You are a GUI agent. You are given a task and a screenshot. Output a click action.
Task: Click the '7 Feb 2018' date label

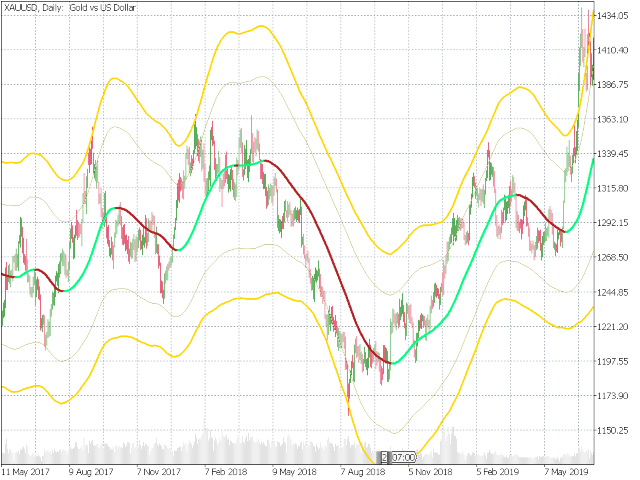coord(226,472)
